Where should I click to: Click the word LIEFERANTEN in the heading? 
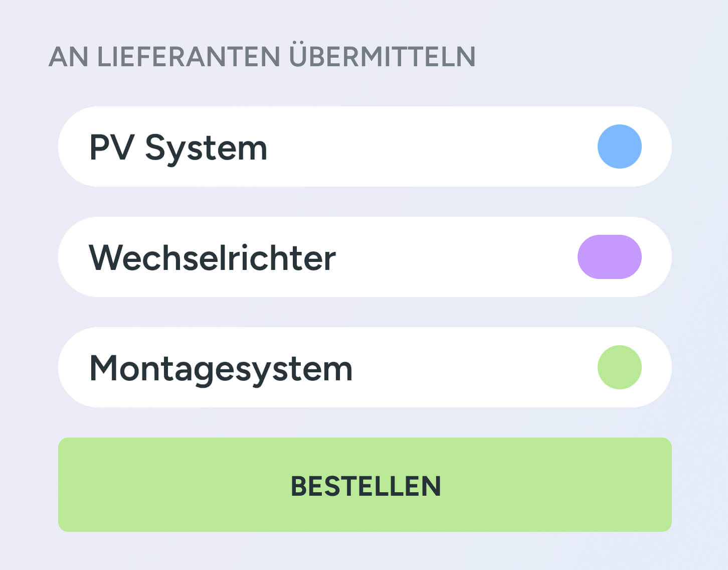(188, 56)
